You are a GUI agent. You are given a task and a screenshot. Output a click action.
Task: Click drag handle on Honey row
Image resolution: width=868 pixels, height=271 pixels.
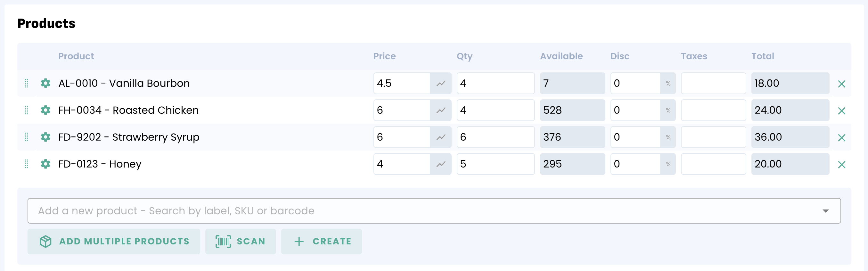[26, 164]
